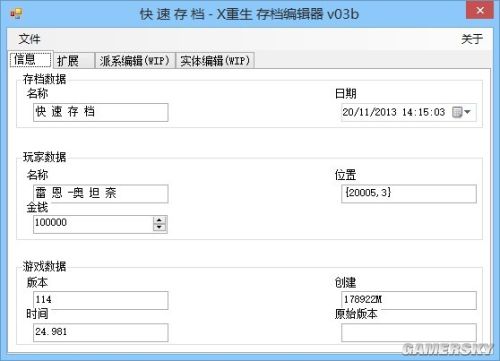Click the 创建 label
The height and width of the screenshot is (361, 500).
point(346,283)
